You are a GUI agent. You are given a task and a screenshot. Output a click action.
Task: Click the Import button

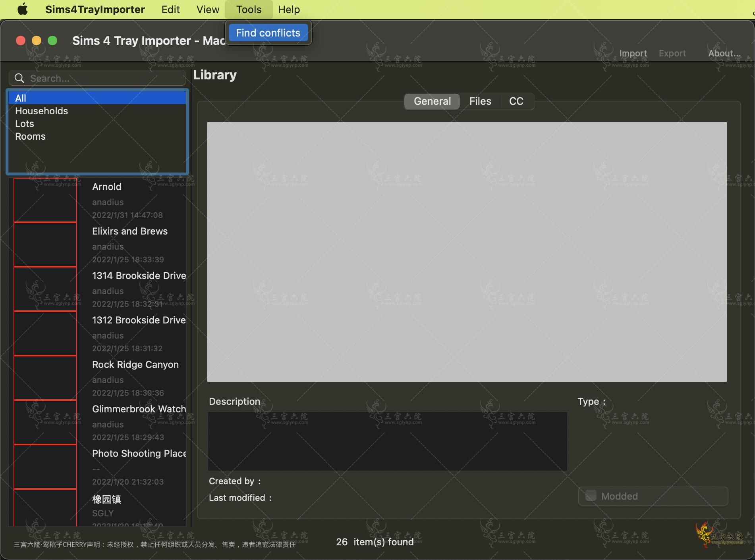pos(633,53)
